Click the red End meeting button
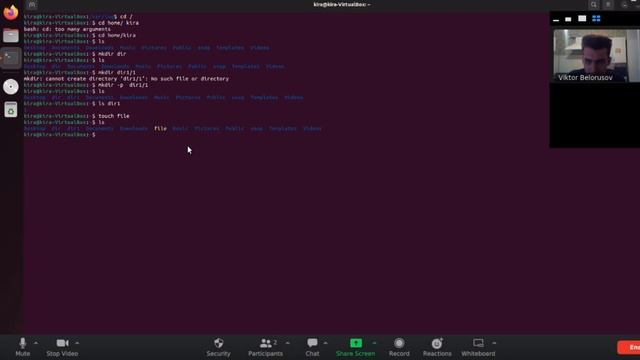 [x=629, y=347]
